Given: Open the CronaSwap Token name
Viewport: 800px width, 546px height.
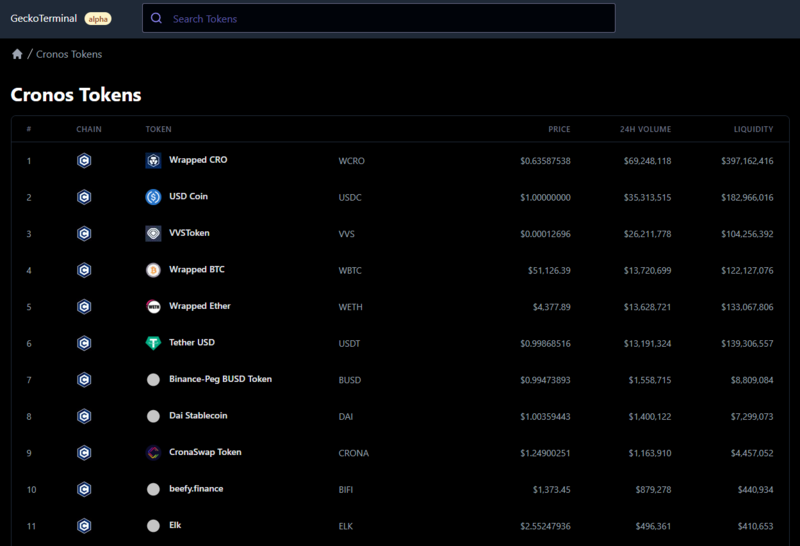Looking at the screenshot, I should pos(205,452).
